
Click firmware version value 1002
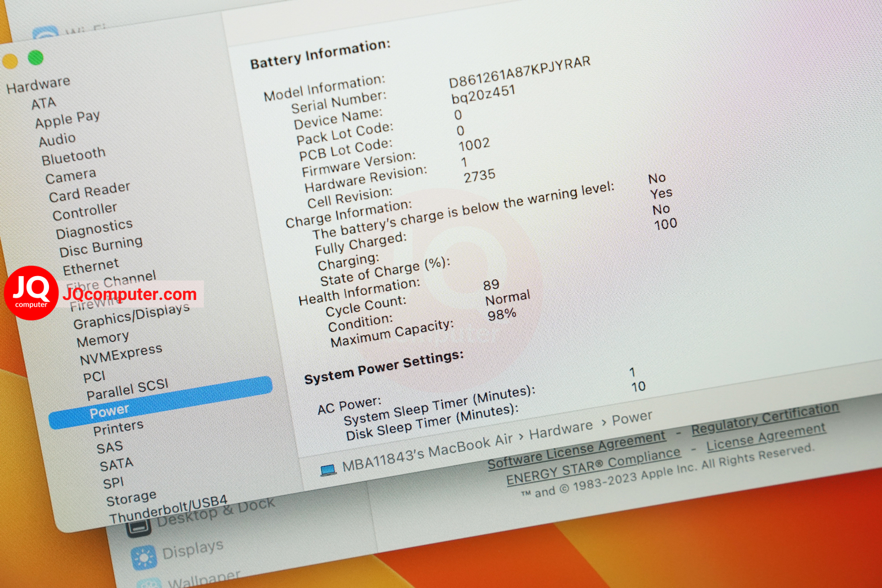pyautogui.click(x=474, y=145)
